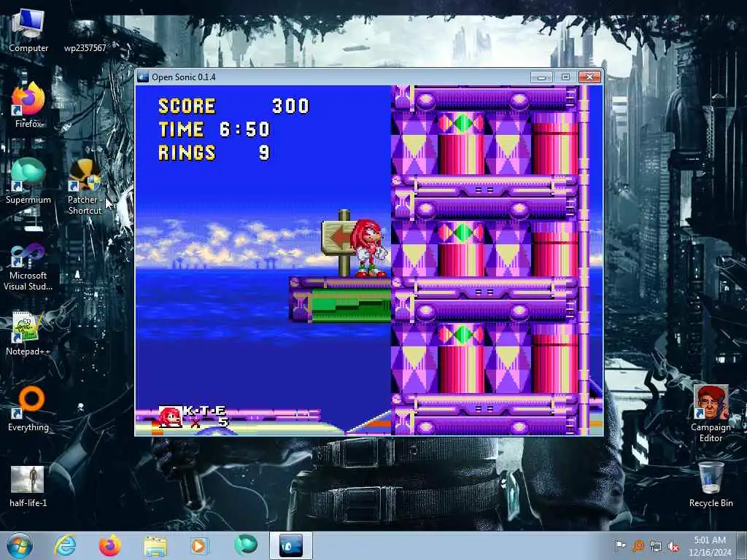Open the network tray icon

coord(656,547)
